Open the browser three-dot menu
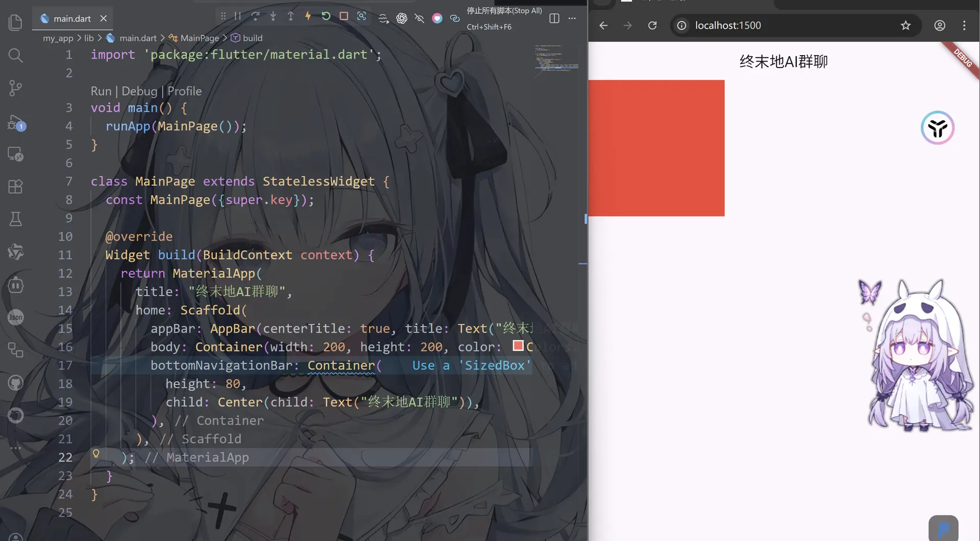 [964, 26]
